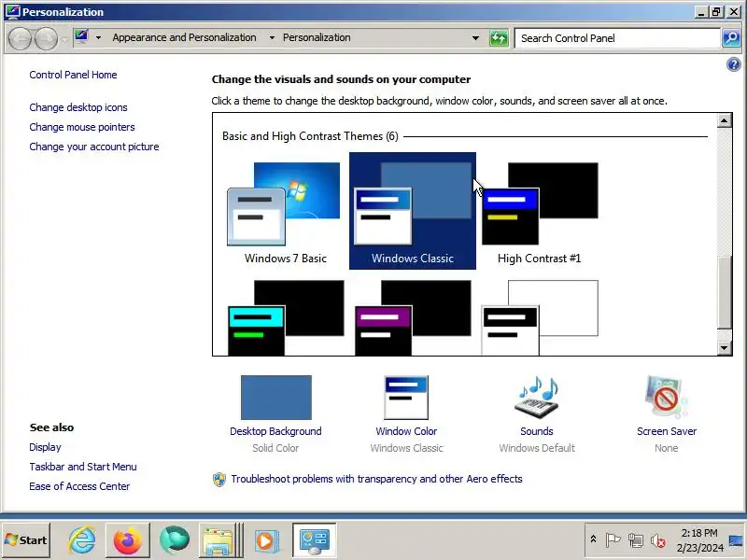Image resolution: width=747 pixels, height=560 pixels.
Task: Select the white high contrast theme
Action: pos(540,317)
